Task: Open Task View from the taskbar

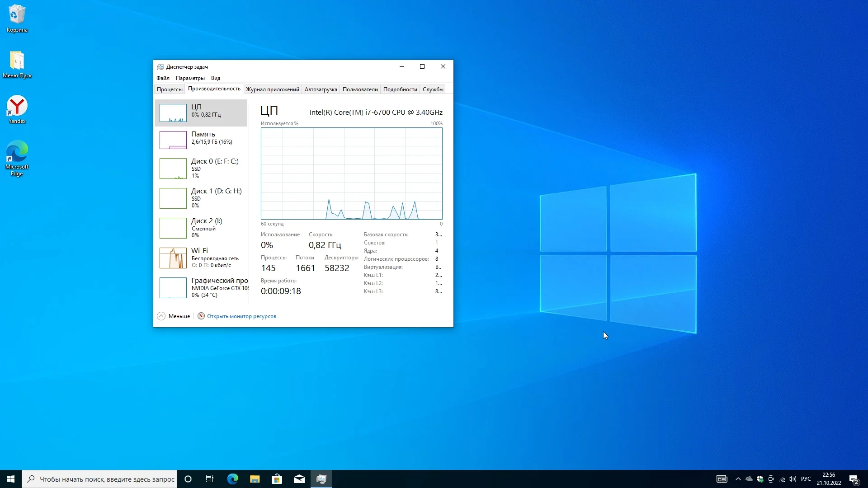Action: click(210, 479)
